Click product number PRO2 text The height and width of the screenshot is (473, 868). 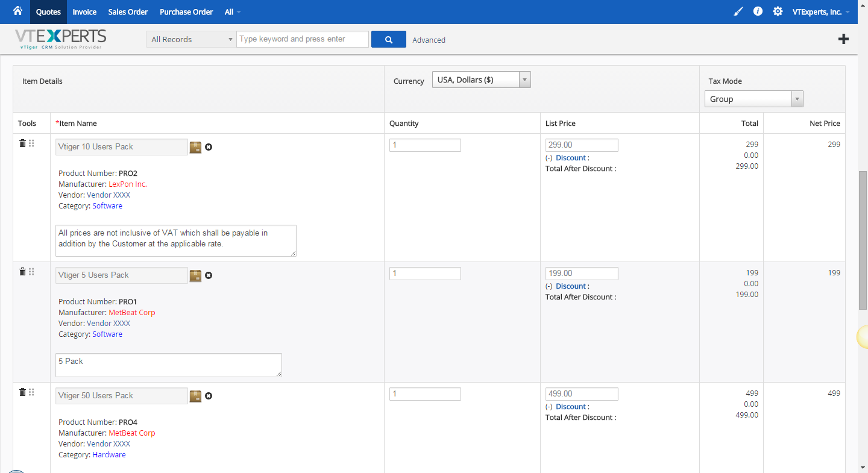[x=128, y=174]
